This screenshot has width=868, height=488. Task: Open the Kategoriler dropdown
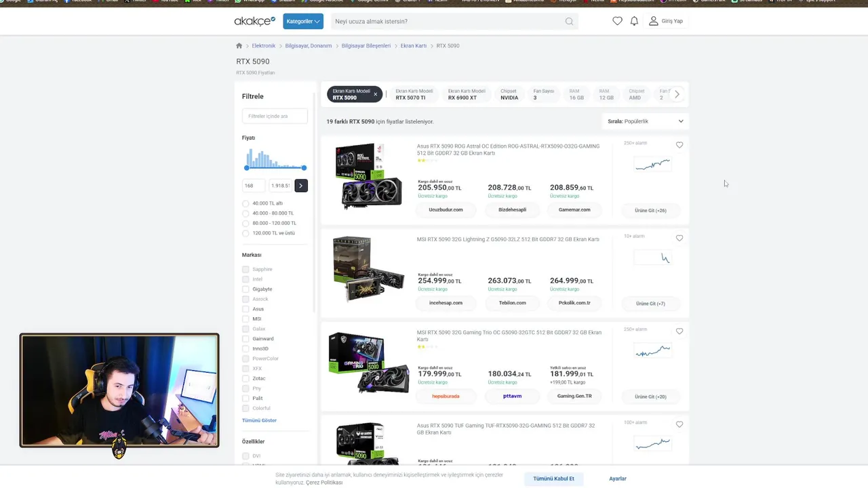303,21
